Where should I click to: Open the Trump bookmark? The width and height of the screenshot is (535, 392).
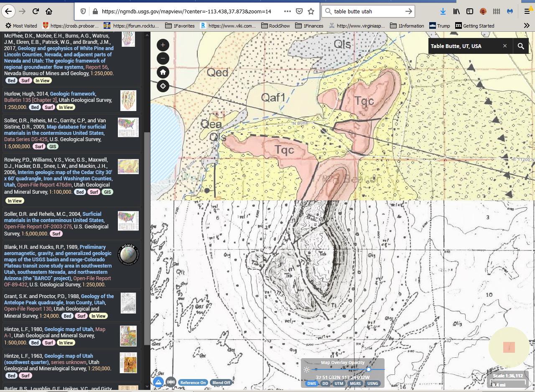[440, 25]
